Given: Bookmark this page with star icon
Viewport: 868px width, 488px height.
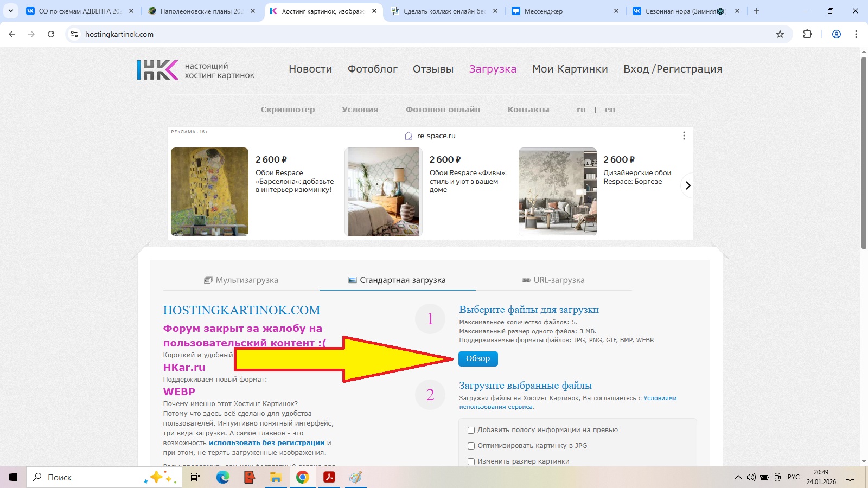Looking at the screenshot, I should (x=780, y=34).
